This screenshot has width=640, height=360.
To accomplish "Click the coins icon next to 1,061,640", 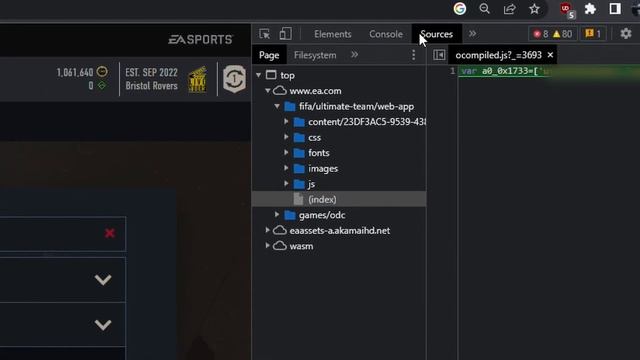I will tap(102, 72).
